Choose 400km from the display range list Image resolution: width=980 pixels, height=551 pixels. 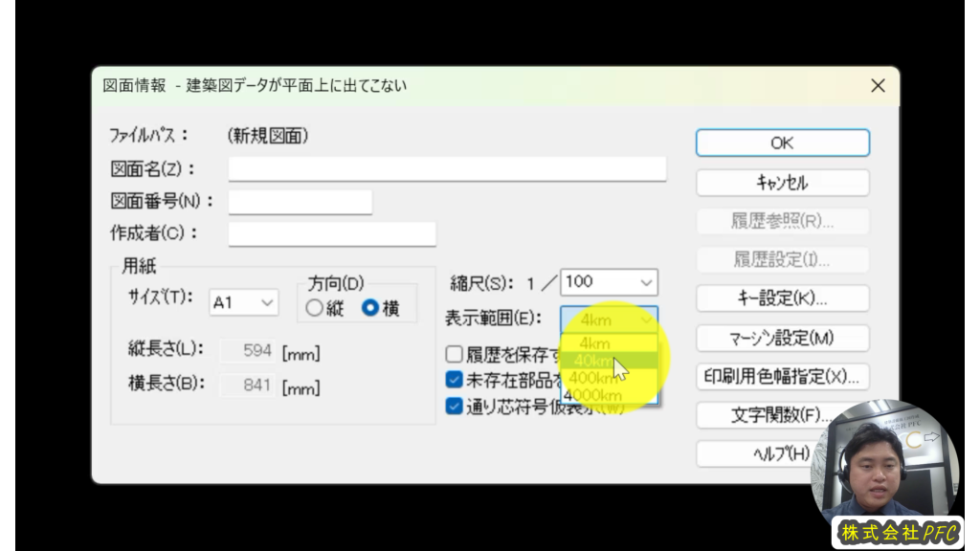tap(610, 378)
